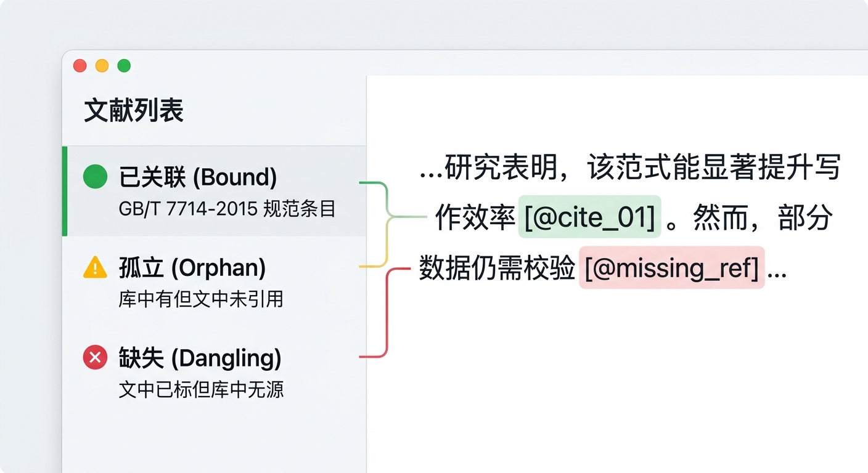Click the GB/T 7714-2015 规范条目 subtitle

(x=227, y=209)
